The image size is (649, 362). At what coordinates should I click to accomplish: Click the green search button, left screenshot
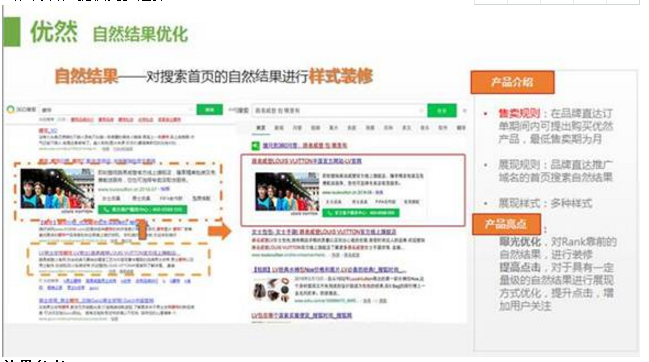coord(209,110)
